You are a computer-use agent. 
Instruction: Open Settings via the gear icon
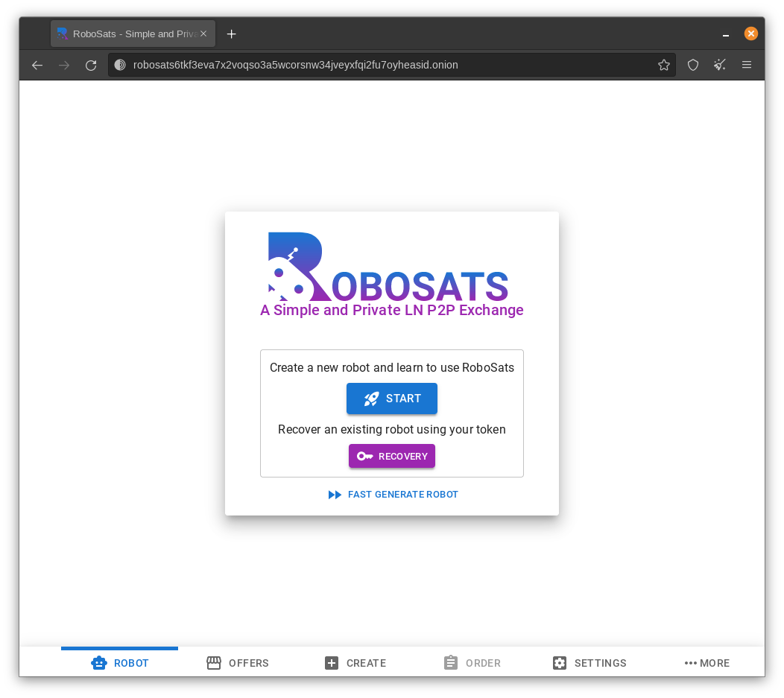pos(560,662)
